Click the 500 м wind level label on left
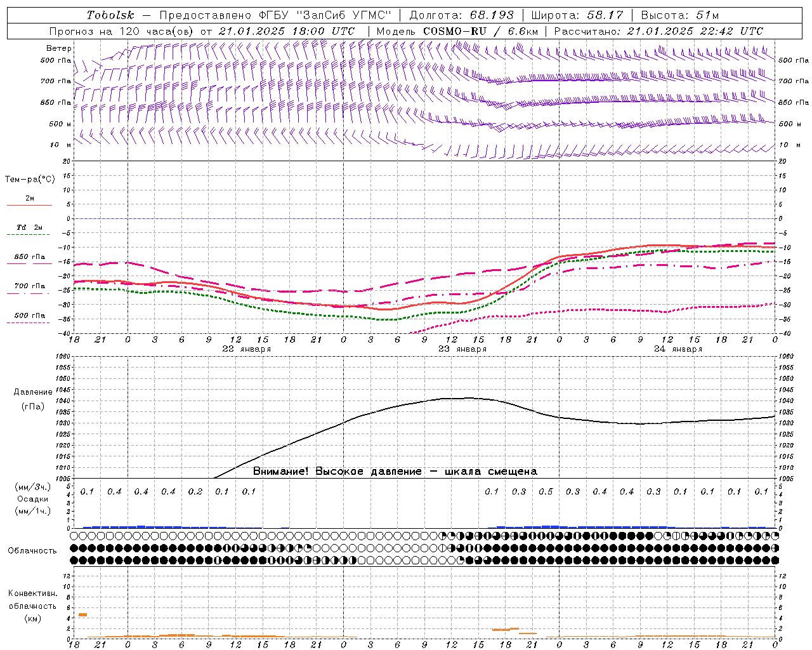 pos(60,124)
